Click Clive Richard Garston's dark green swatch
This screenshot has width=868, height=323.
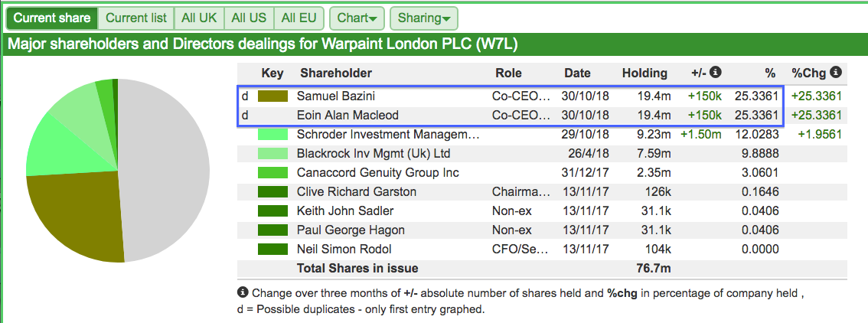(273, 192)
